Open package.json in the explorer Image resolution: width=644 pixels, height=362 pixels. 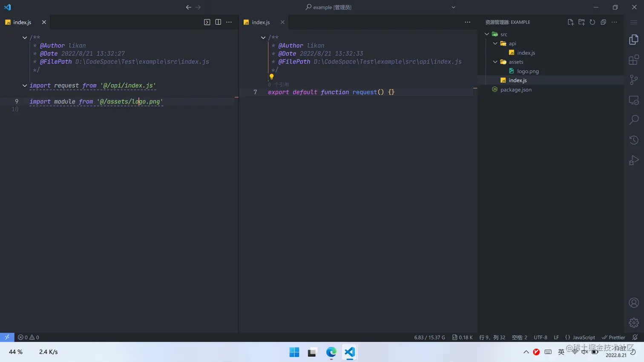click(x=516, y=89)
